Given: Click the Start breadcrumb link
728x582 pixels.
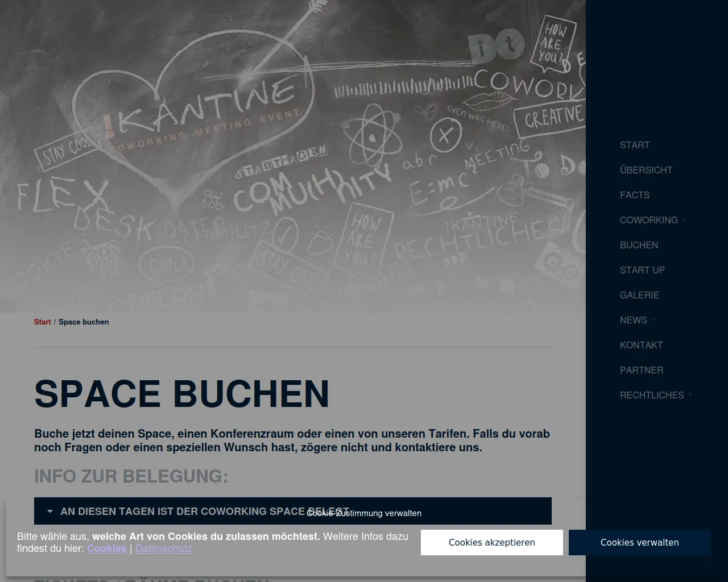Looking at the screenshot, I should (42, 322).
